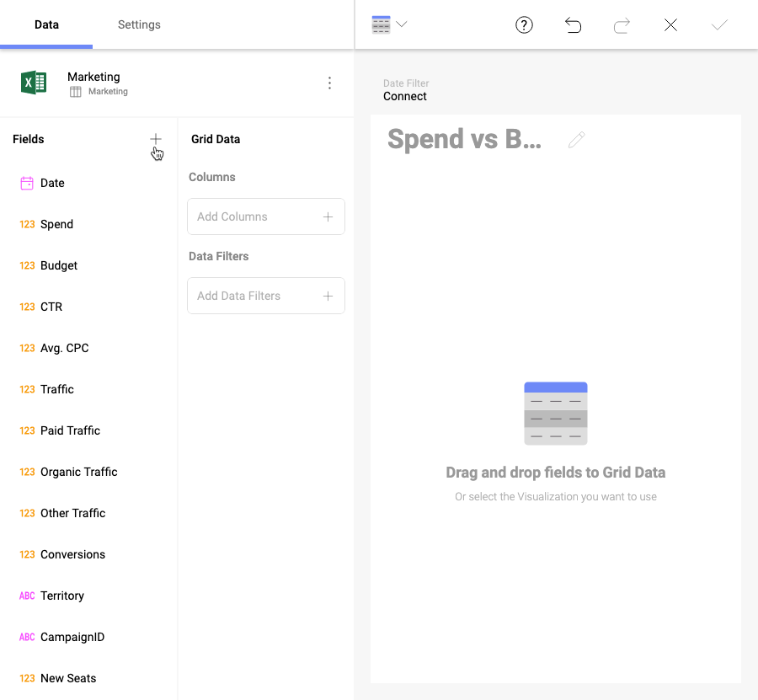Edit the visualization title with pencil icon
This screenshot has height=700, width=758.
pos(576,140)
